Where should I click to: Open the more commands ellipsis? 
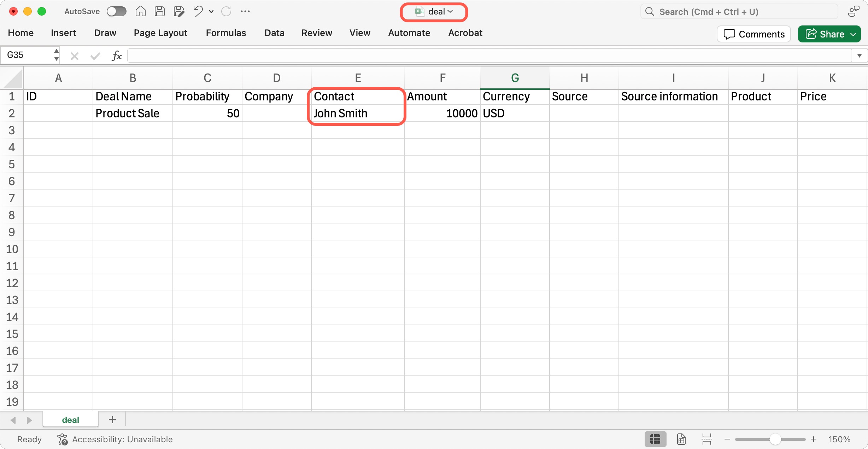[x=245, y=12]
